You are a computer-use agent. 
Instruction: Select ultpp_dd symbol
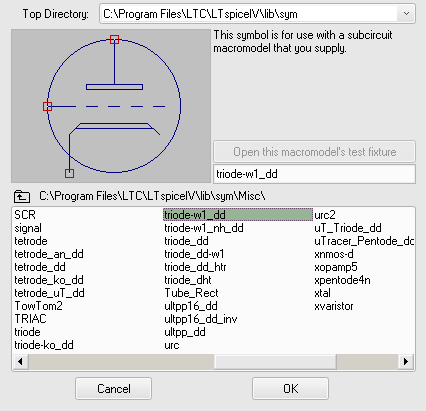185,332
